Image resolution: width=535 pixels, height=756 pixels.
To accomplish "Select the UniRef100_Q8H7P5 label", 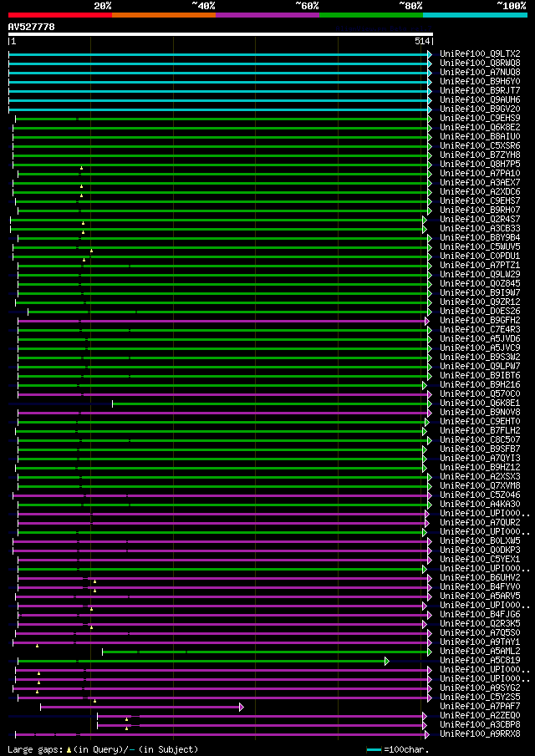I will pyautogui.click(x=480, y=164).
